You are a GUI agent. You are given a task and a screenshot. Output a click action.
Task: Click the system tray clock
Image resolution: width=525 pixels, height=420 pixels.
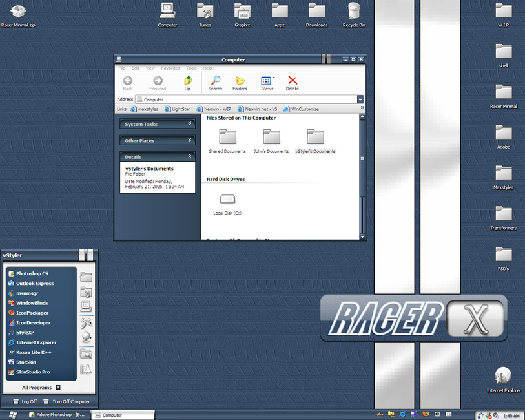click(x=511, y=415)
